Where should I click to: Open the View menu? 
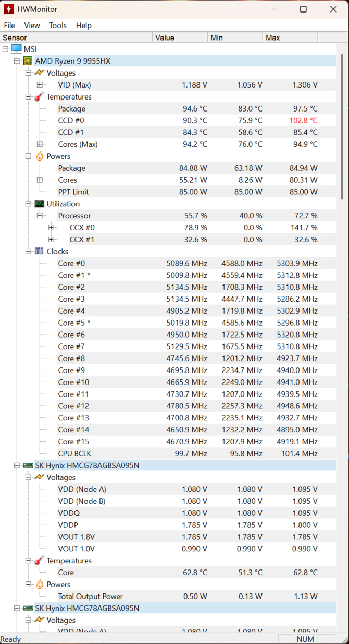32,25
